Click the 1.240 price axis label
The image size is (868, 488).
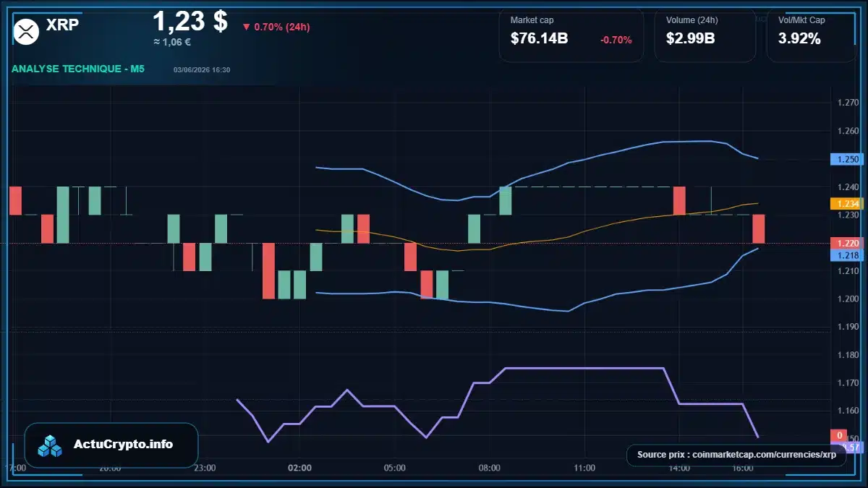[847, 187]
